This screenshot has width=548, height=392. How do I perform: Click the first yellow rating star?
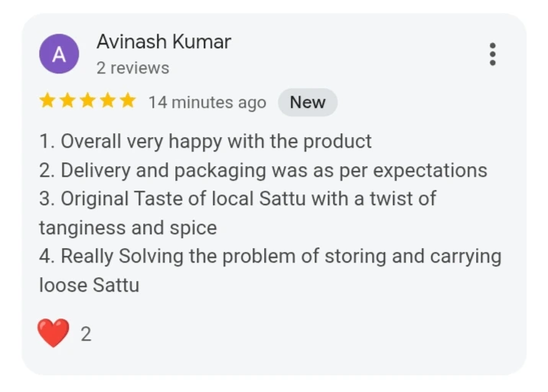coord(47,101)
